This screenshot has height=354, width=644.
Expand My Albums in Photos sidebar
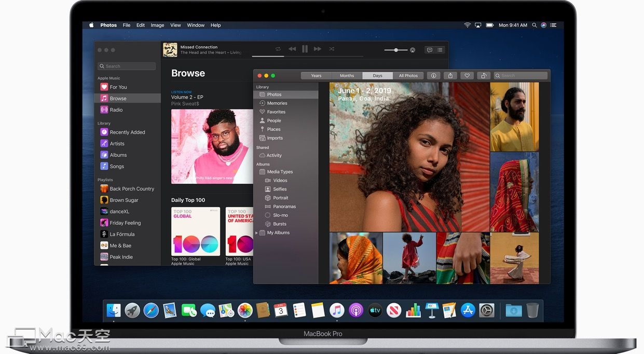(x=256, y=233)
